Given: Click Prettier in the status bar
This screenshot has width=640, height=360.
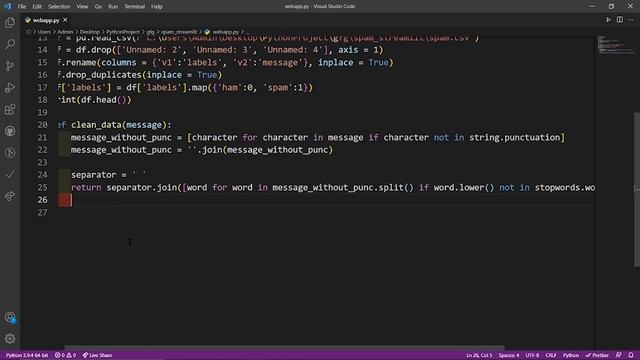Looking at the screenshot, I should pyautogui.click(x=597, y=356).
